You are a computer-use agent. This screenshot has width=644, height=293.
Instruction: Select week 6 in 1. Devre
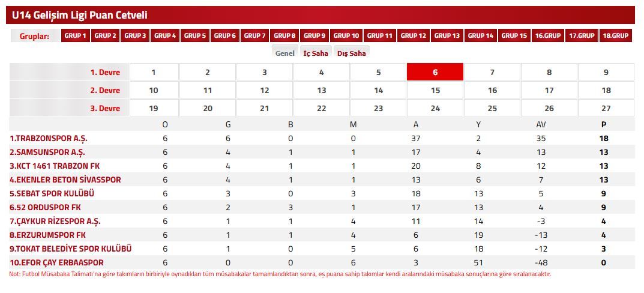435,72
